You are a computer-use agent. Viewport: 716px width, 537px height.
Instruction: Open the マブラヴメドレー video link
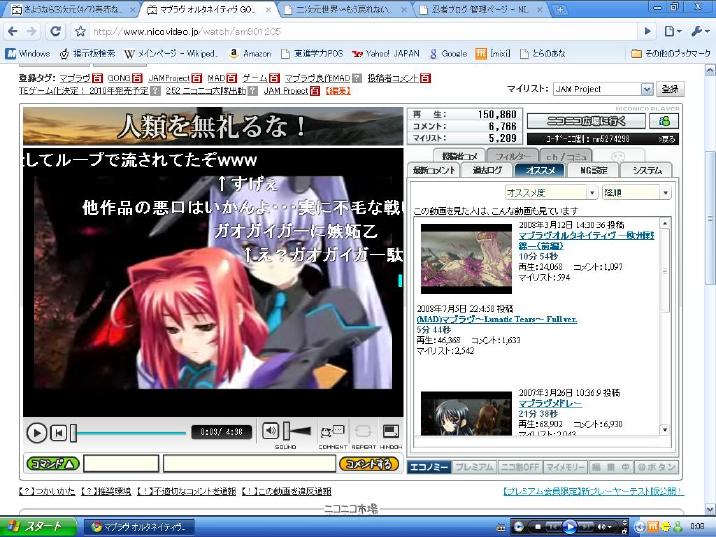(x=550, y=404)
